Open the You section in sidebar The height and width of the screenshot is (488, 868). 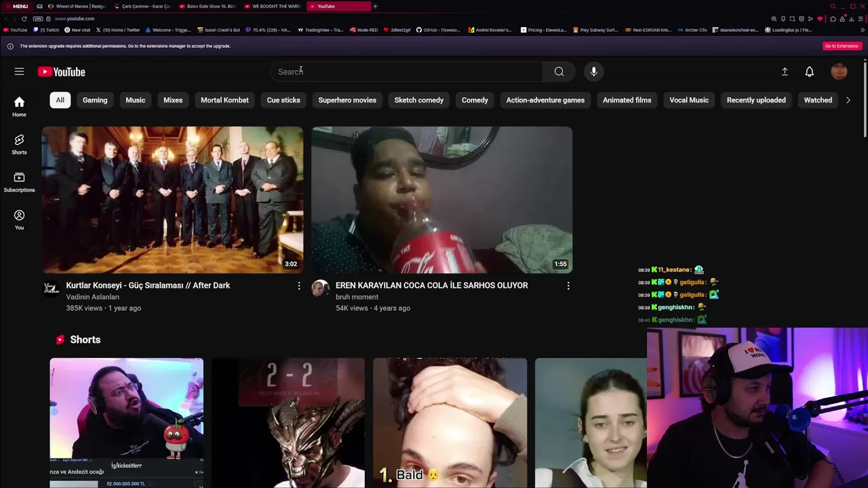click(19, 220)
